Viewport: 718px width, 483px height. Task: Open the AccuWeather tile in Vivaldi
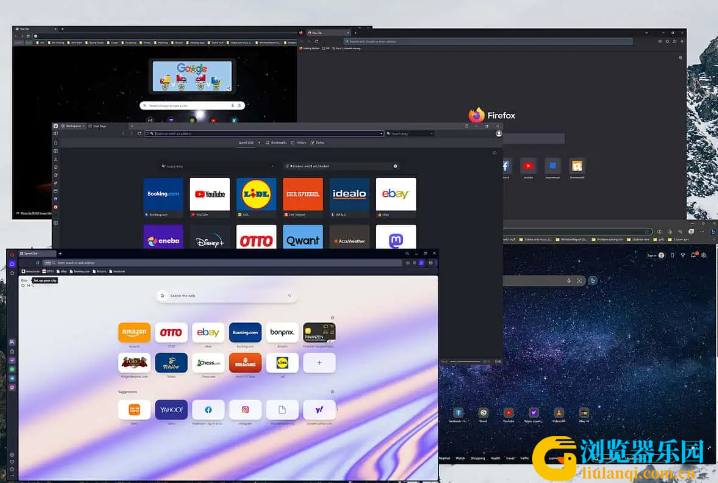[349, 237]
